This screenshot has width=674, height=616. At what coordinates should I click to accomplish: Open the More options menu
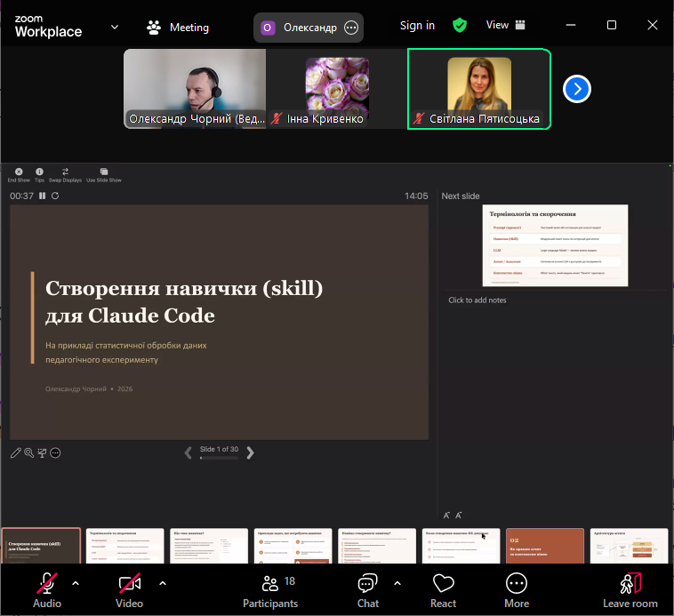(517, 590)
